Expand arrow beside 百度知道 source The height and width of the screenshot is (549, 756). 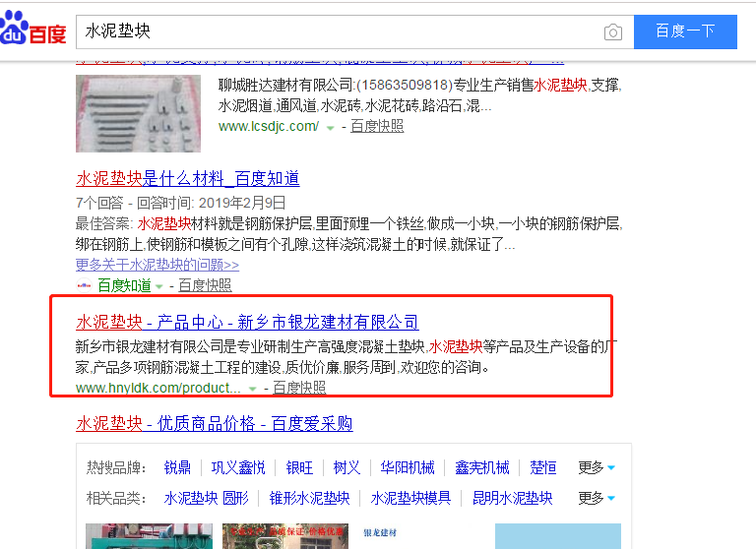tap(158, 287)
